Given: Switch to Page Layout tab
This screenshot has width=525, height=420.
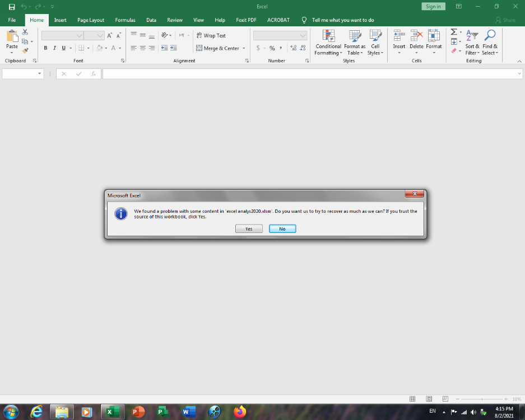Looking at the screenshot, I should 91,20.
